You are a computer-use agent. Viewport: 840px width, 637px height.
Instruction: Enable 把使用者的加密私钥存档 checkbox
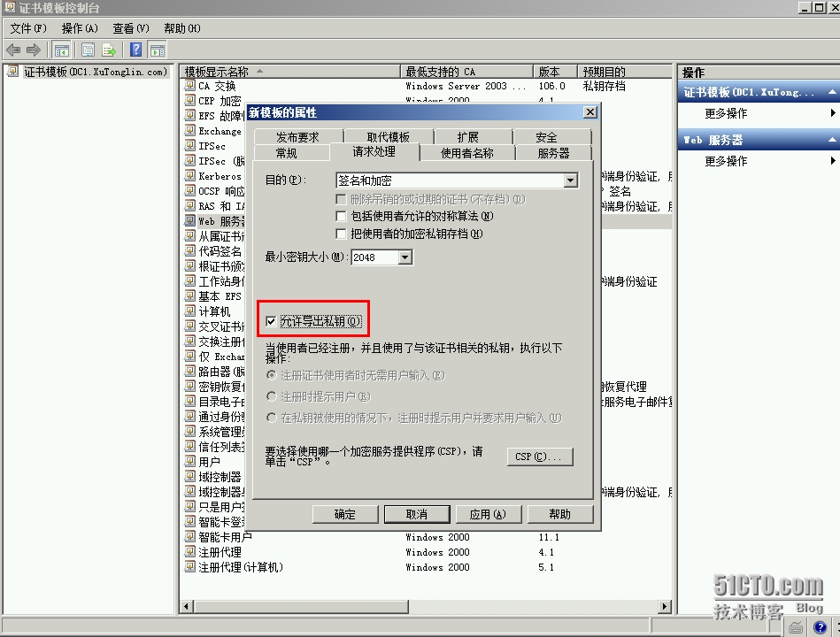(x=341, y=234)
